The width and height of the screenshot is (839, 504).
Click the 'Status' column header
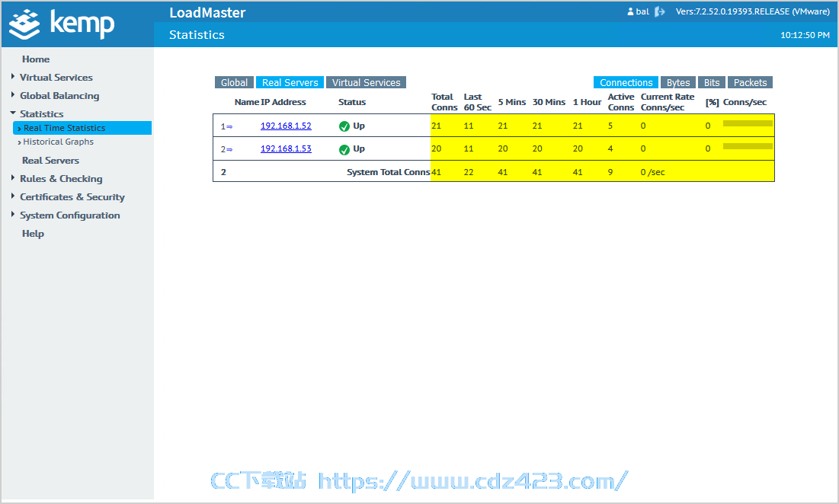coord(352,102)
